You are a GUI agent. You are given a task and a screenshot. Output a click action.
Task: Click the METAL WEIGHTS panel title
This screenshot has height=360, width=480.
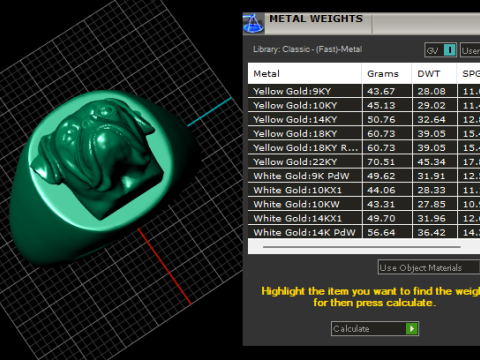[316, 19]
